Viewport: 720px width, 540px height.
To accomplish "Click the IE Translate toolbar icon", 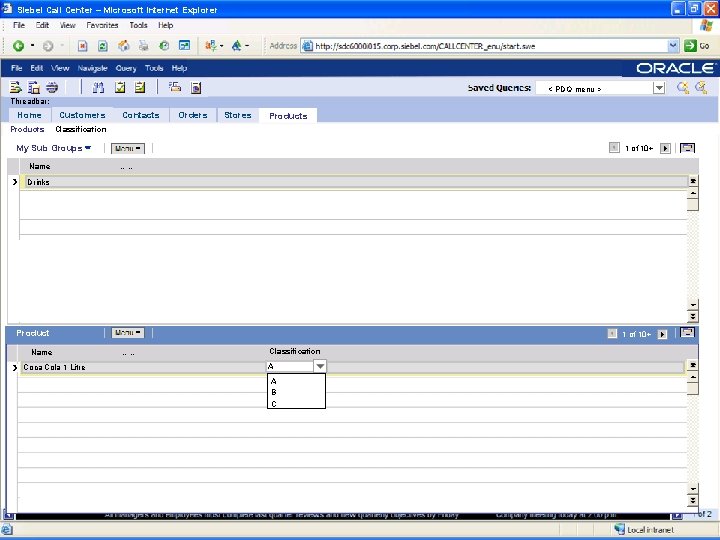I will (x=211, y=45).
